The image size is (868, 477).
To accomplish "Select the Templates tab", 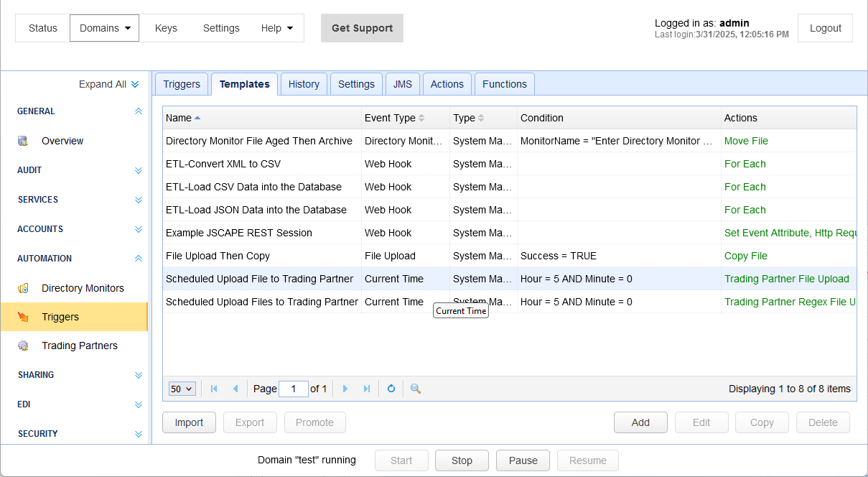I will point(245,84).
